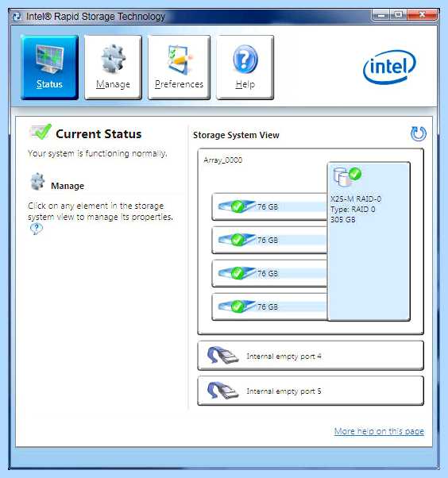Open More help on this page link

[379, 431]
